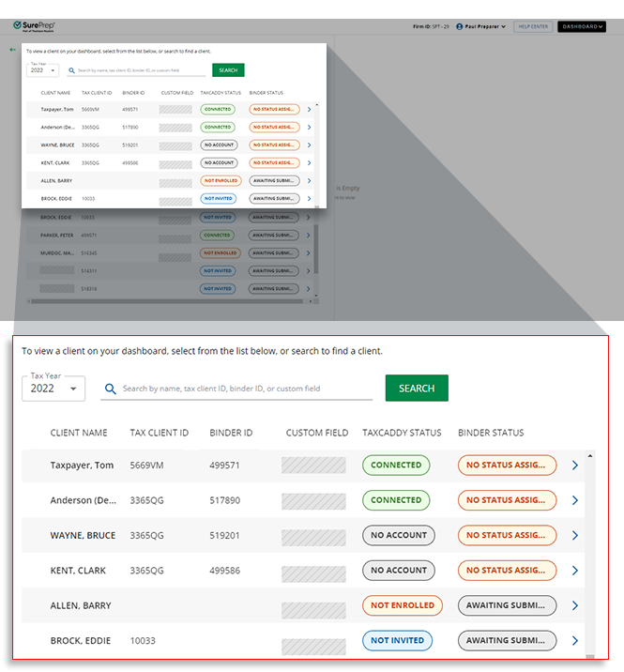This screenshot has height=672, width=624.
Task: Open the DASHBOARD dropdown in header
Action: 581,26
